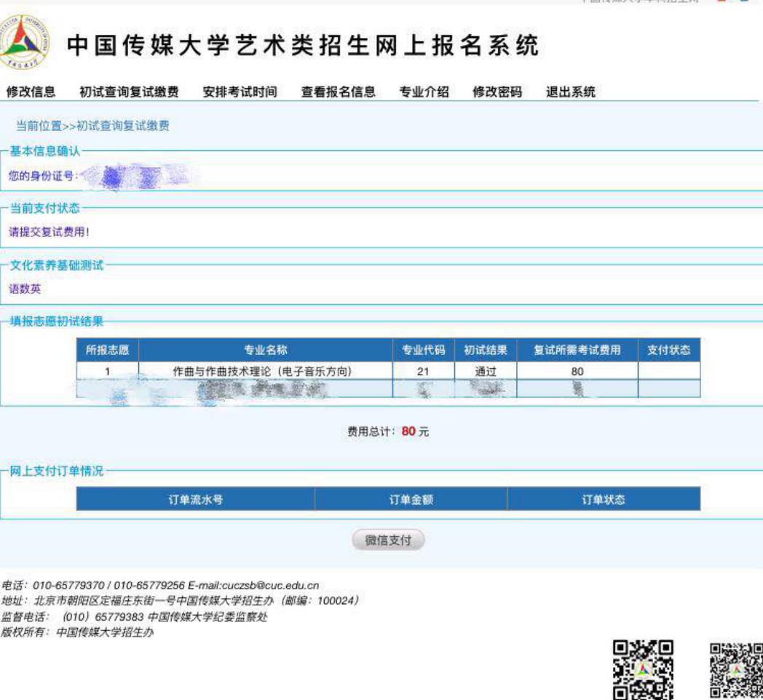Click the fee cell showing 80
Viewport: 763px width, 700px height.
577,371
